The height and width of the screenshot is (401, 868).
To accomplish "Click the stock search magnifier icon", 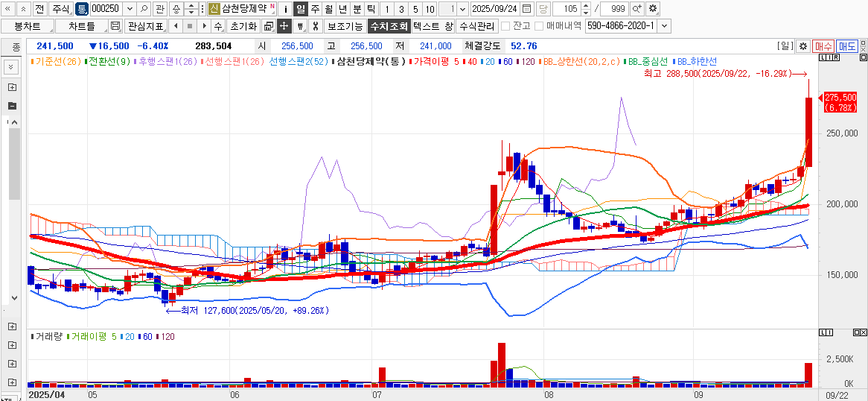I will [x=144, y=9].
